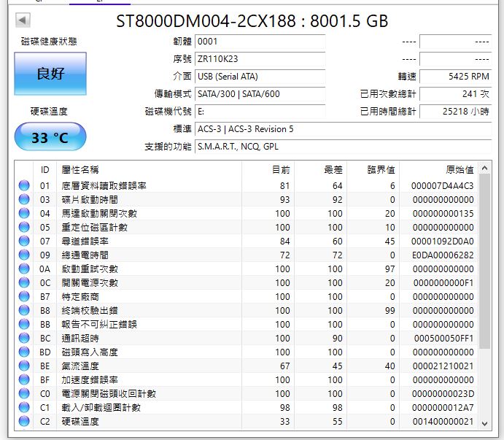This screenshot has height=440, width=504.
Task: Click the 33 °C temperature indicator
Action: (x=50, y=137)
